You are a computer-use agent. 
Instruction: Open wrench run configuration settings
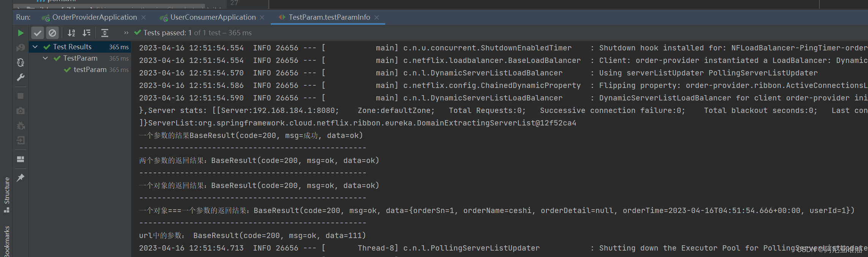point(21,77)
